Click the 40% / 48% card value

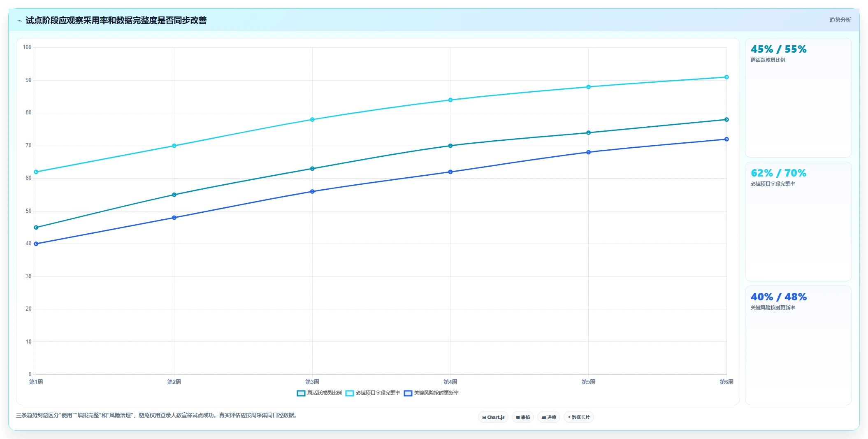(x=778, y=297)
